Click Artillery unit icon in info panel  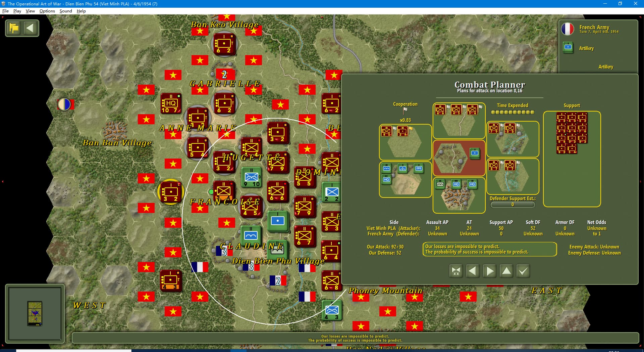[x=568, y=47]
